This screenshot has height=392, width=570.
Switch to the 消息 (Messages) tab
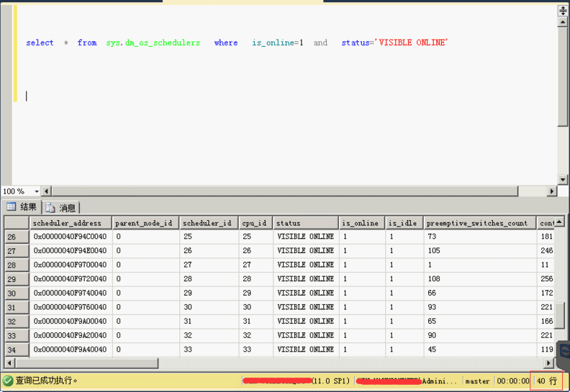62,207
